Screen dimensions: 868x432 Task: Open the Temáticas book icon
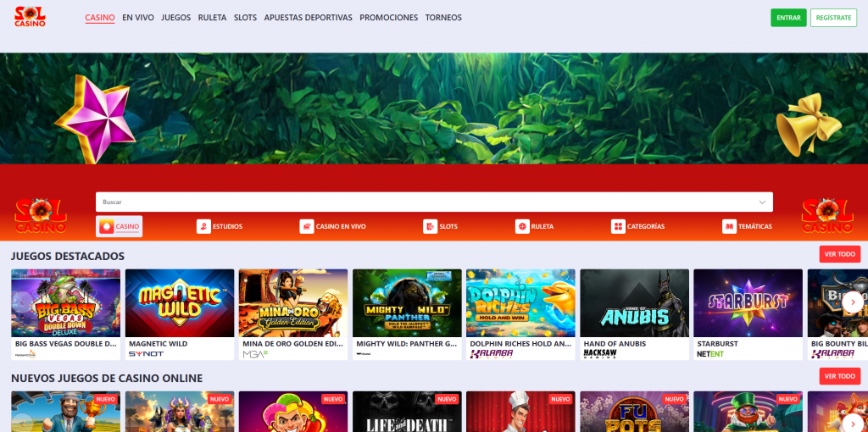pyautogui.click(x=729, y=226)
